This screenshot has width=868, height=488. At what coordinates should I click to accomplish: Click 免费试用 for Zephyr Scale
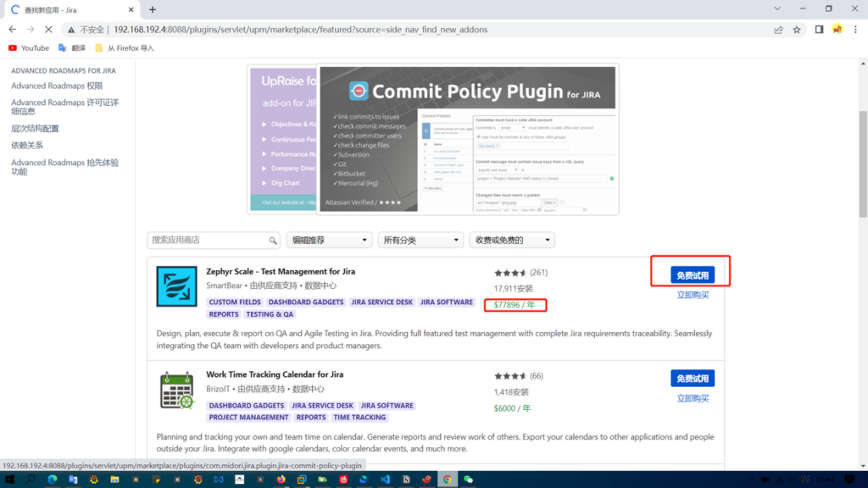(692, 275)
